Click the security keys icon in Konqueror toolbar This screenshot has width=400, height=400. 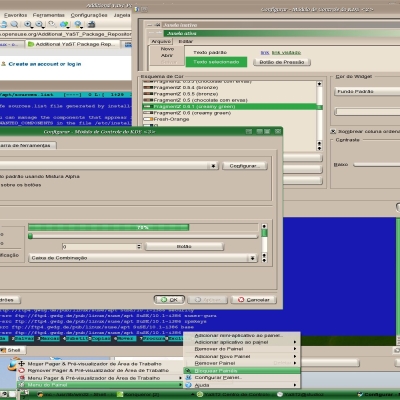tap(52, 24)
